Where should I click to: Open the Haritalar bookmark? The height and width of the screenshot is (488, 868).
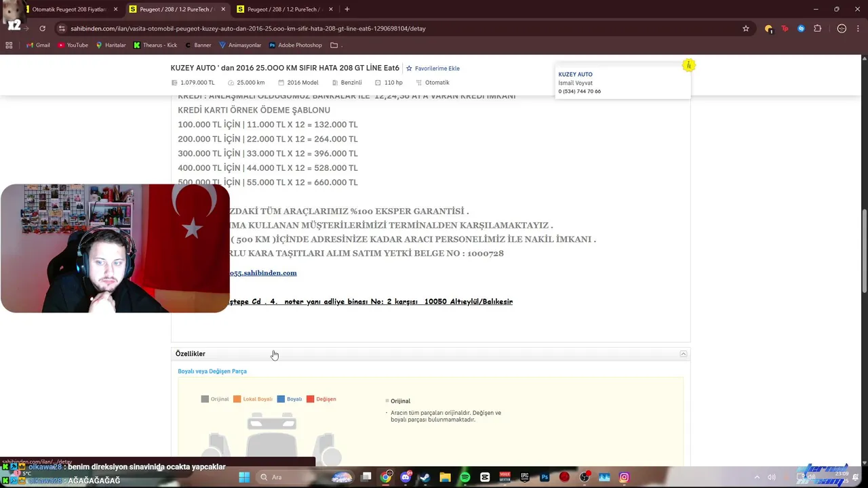pyautogui.click(x=111, y=45)
